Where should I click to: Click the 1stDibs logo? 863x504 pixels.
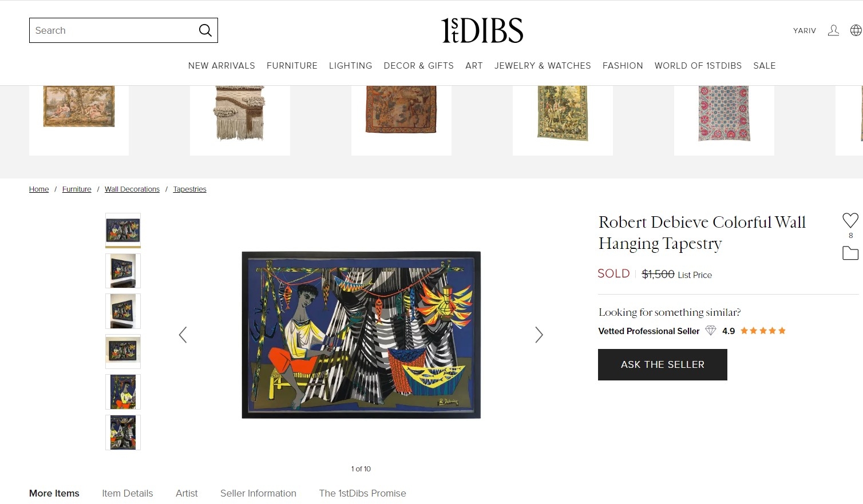point(482,30)
